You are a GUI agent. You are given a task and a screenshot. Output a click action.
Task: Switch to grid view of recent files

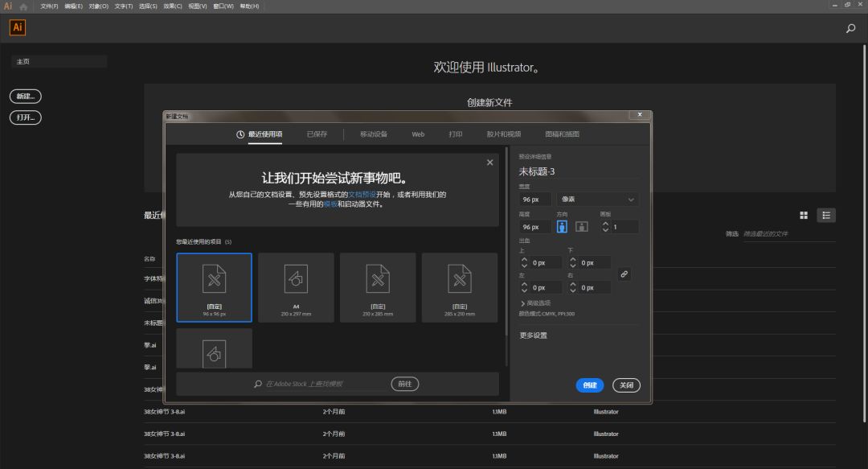click(x=804, y=215)
